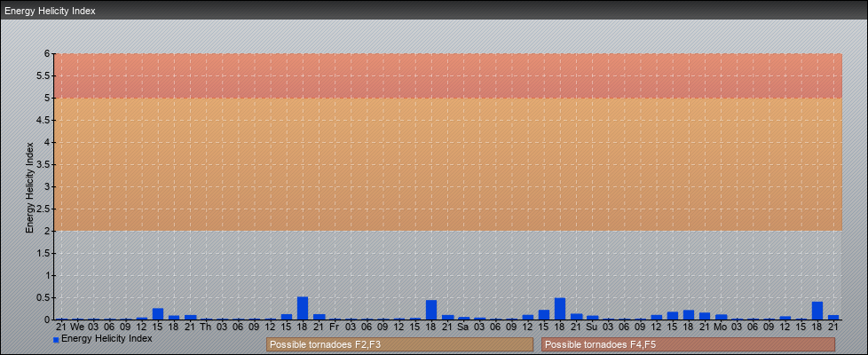This screenshot has width=868, height=355.
Task: Select the Thursday 21 bar
Action: tap(319, 317)
